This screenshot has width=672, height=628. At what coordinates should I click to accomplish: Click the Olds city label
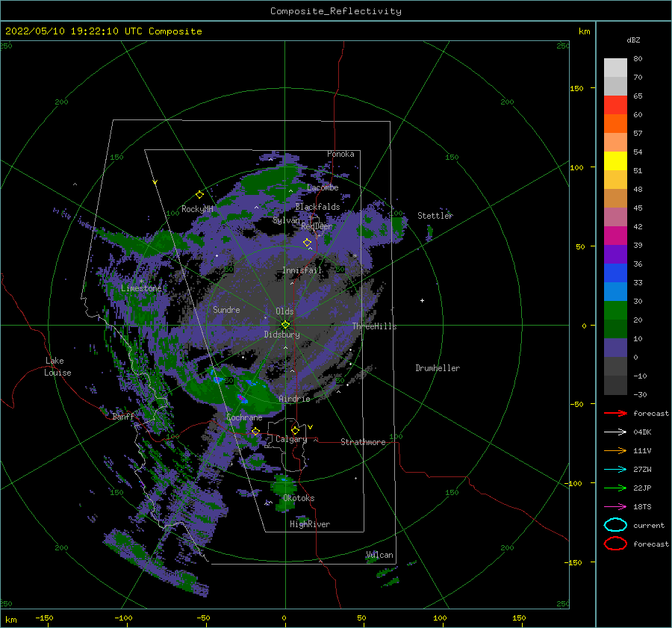[284, 311]
